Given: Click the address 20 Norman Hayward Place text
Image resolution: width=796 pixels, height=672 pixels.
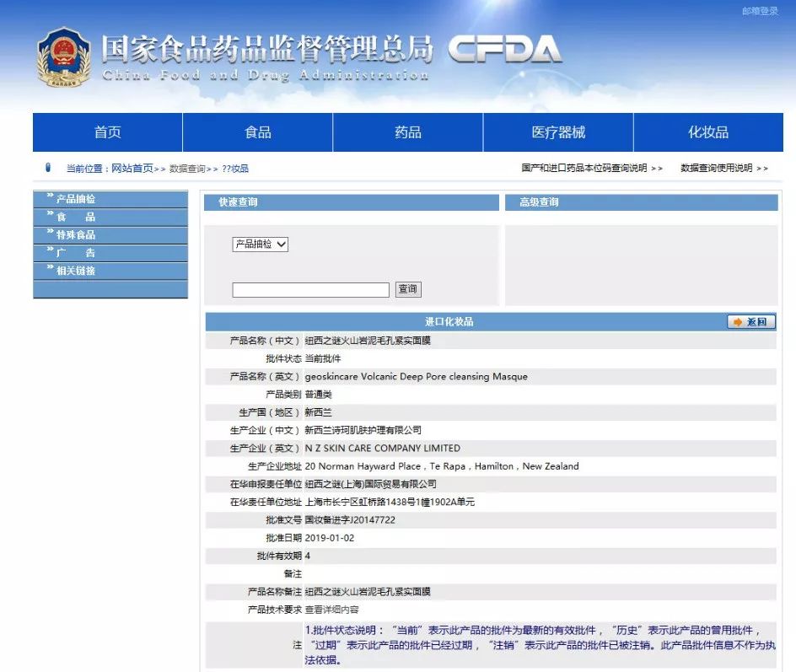Looking at the screenshot, I should [x=442, y=466].
